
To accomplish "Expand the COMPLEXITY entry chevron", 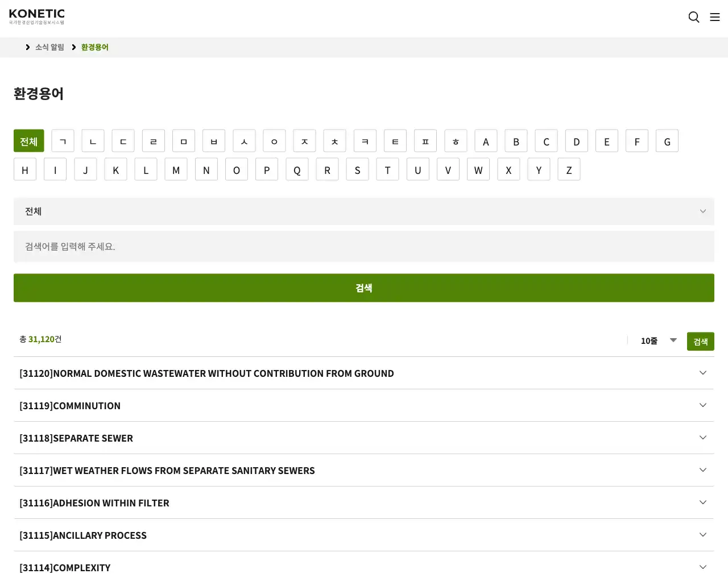I will (x=703, y=567).
